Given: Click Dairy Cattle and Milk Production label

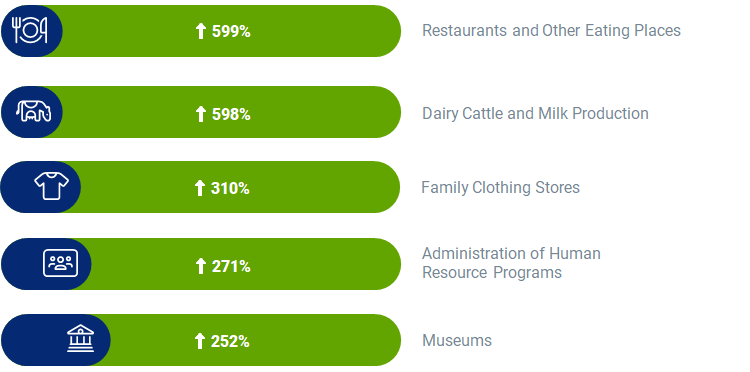Looking at the screenshot, I should click(x=535, y=114).
